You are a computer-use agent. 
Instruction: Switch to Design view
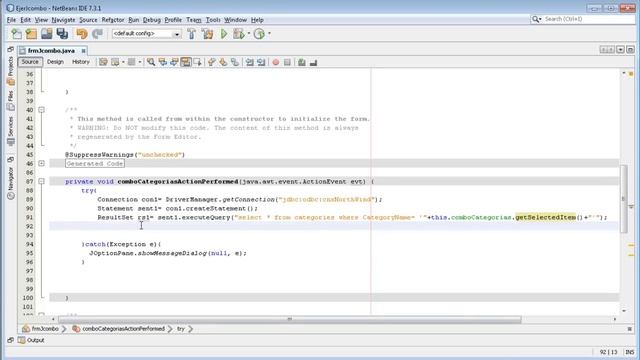tap(55, 62)
